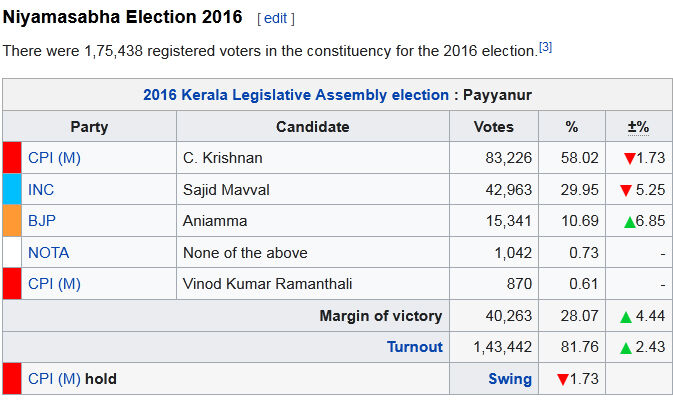Click the green up arrow in Aniamma's row
673x408 pixels.
[629, 221]
